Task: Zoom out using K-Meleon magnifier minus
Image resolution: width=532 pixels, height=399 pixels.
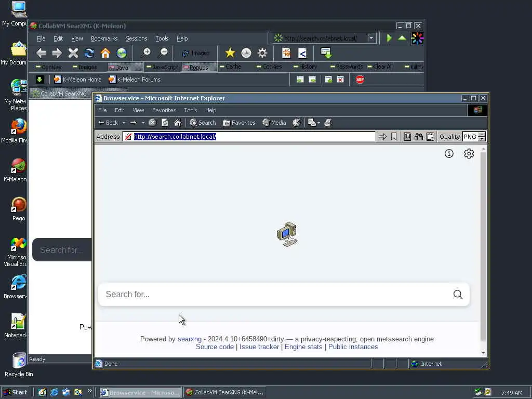Action: [163, 53]
